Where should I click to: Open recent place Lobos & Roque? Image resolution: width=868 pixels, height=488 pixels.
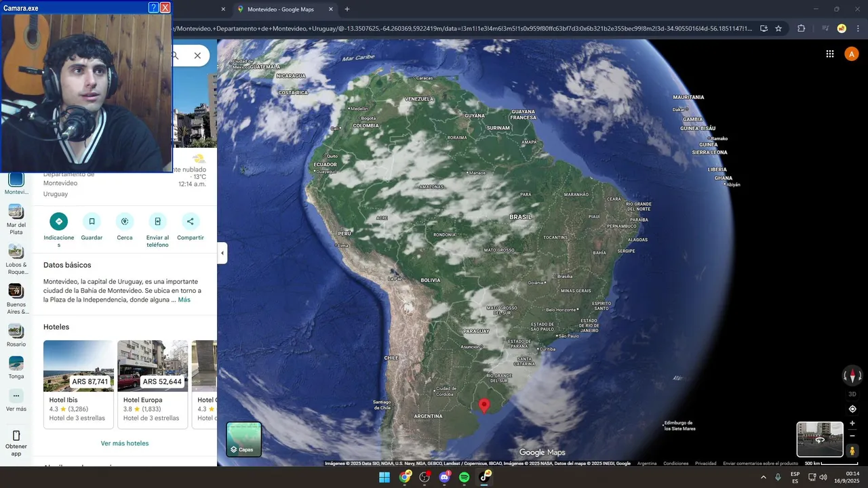tap(16, 260)
